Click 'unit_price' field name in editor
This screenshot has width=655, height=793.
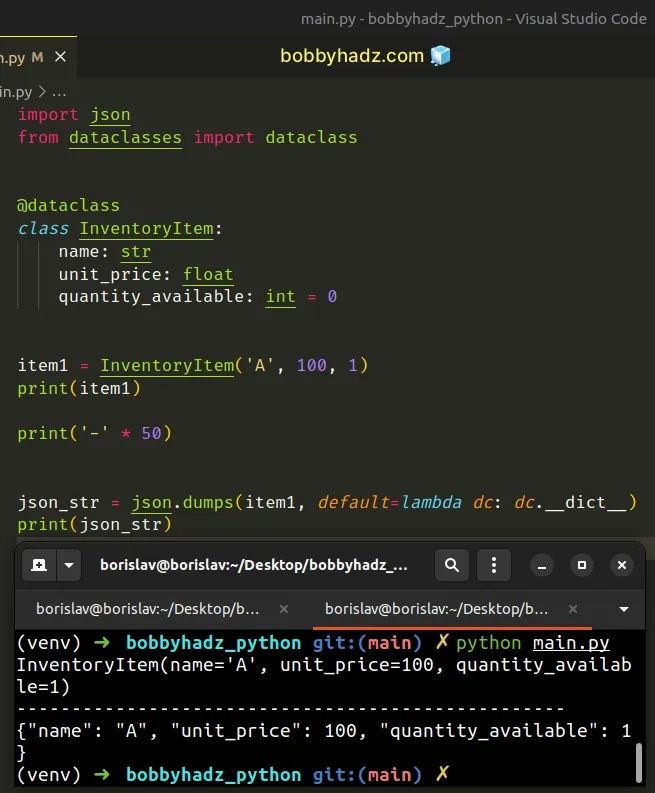click(110, 274)
